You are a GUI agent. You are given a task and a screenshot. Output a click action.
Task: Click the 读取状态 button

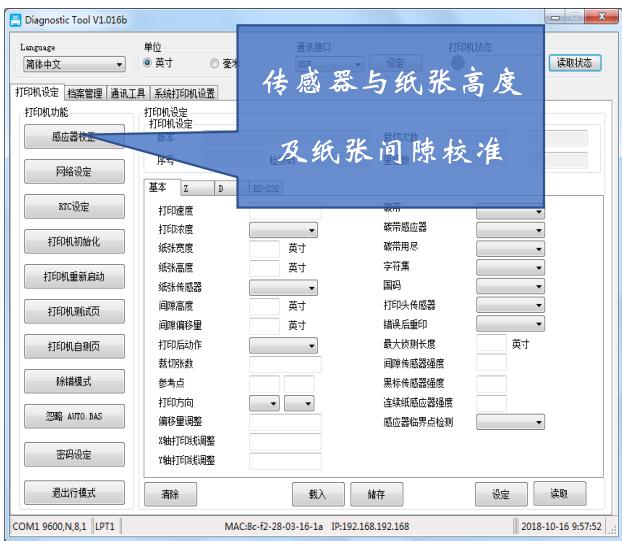pyautogui.click(x=575, y=63)
